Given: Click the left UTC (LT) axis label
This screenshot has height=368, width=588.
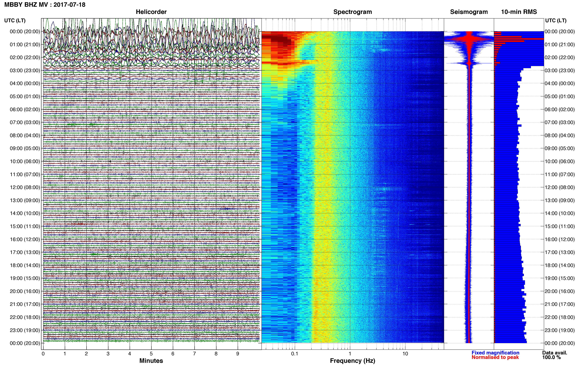Looking at the screenshot, I should pyautogui.click(x=15, y=20).
